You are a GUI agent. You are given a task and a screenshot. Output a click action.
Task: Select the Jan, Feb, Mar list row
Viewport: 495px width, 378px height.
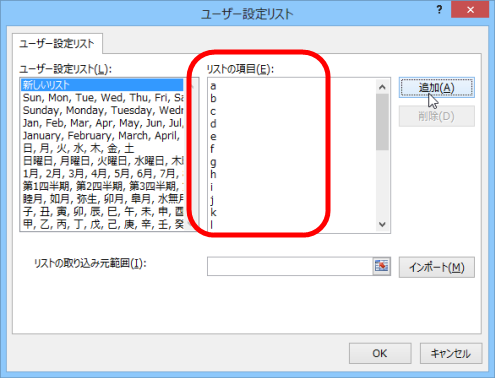[x=102, y=123]
